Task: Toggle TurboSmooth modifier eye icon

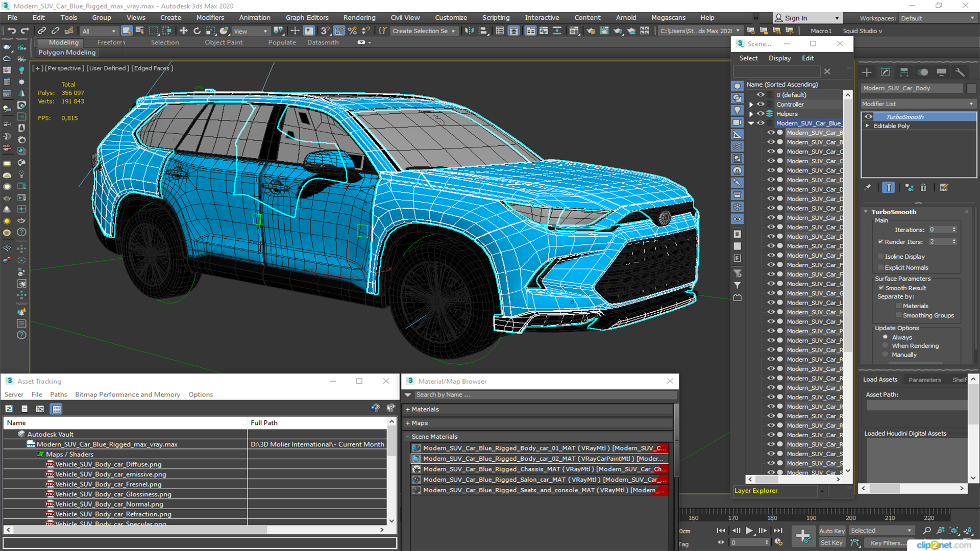Action: coord(868,117)
